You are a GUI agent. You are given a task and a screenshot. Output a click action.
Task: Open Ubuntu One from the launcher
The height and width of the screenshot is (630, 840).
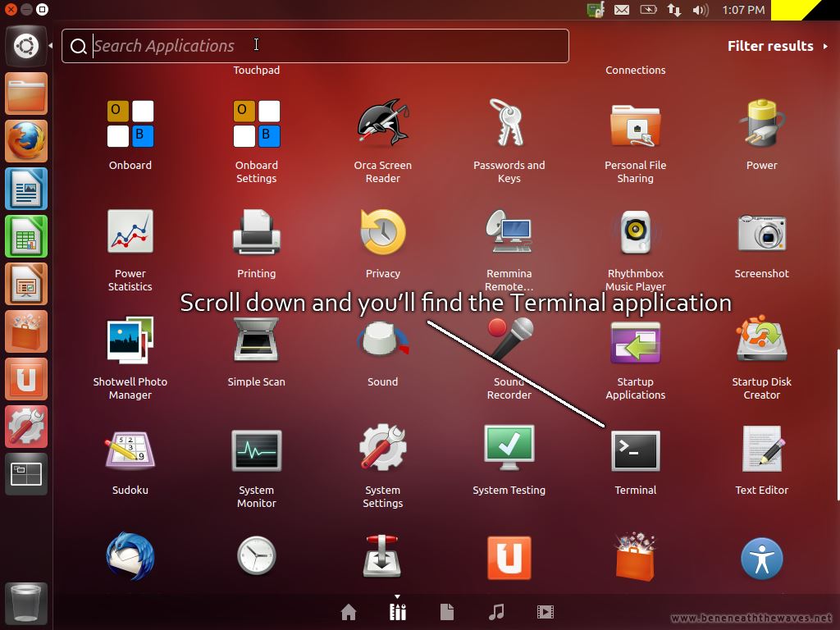[26, 380]
